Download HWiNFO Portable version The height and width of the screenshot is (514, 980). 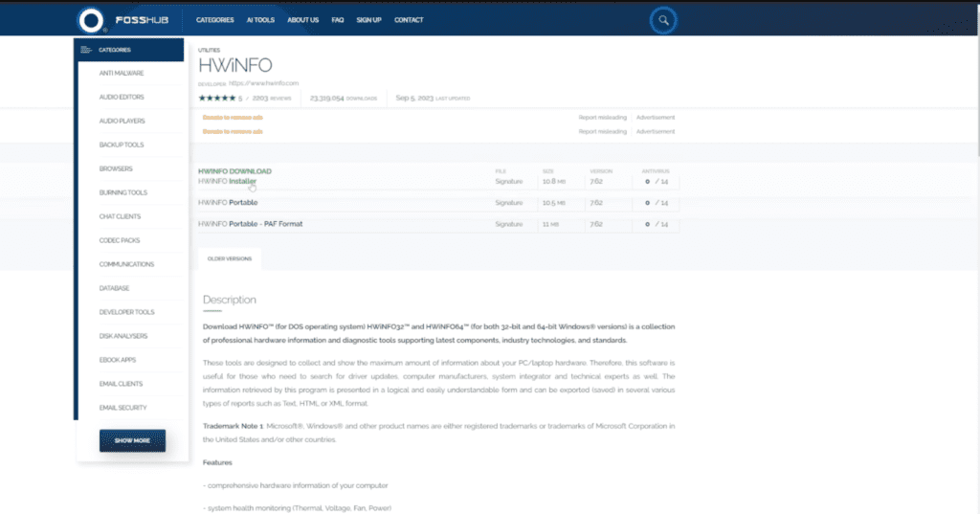pos(228,203)
